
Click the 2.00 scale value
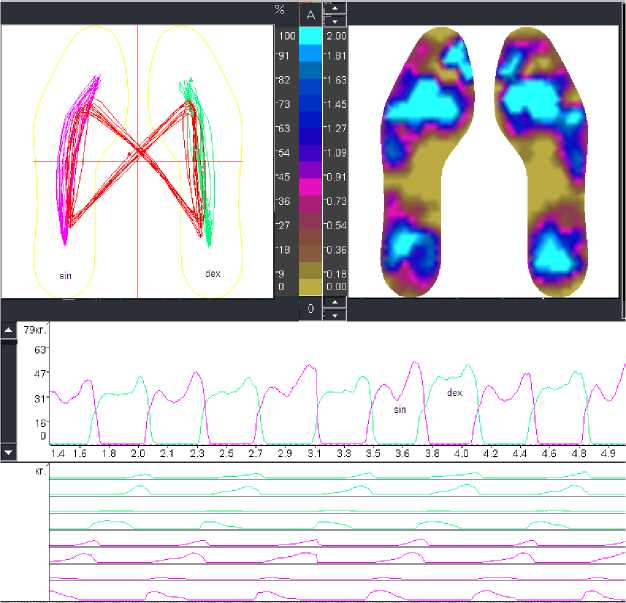(x=337, y=36)
